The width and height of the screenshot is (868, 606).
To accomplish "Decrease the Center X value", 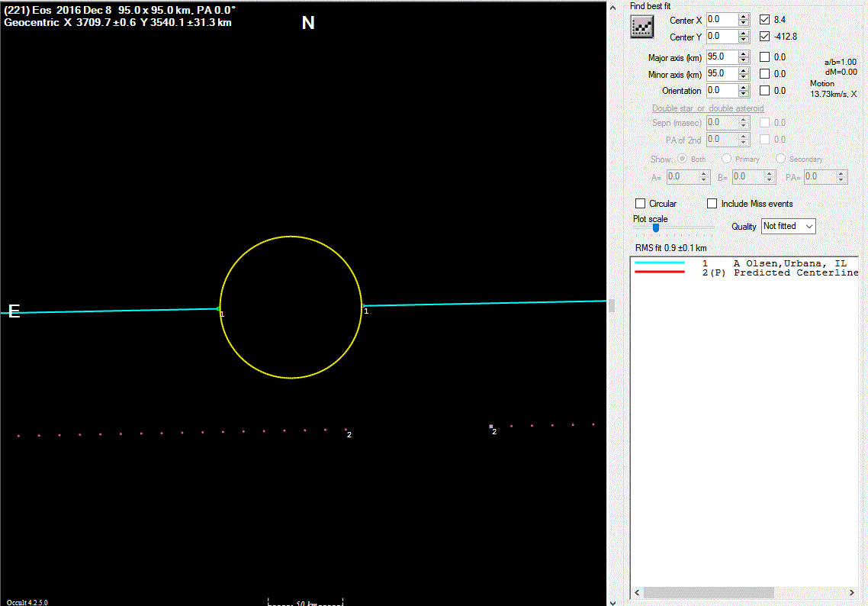I will pyautogui.click(x=744, y=23).
